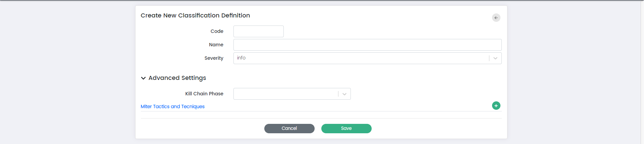
Task: Click the Code field label
Action: [217, 31]
